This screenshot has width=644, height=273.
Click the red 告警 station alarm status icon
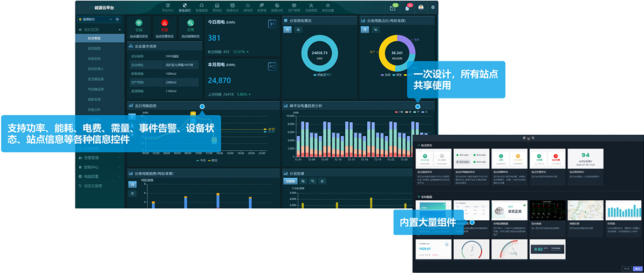165,23
